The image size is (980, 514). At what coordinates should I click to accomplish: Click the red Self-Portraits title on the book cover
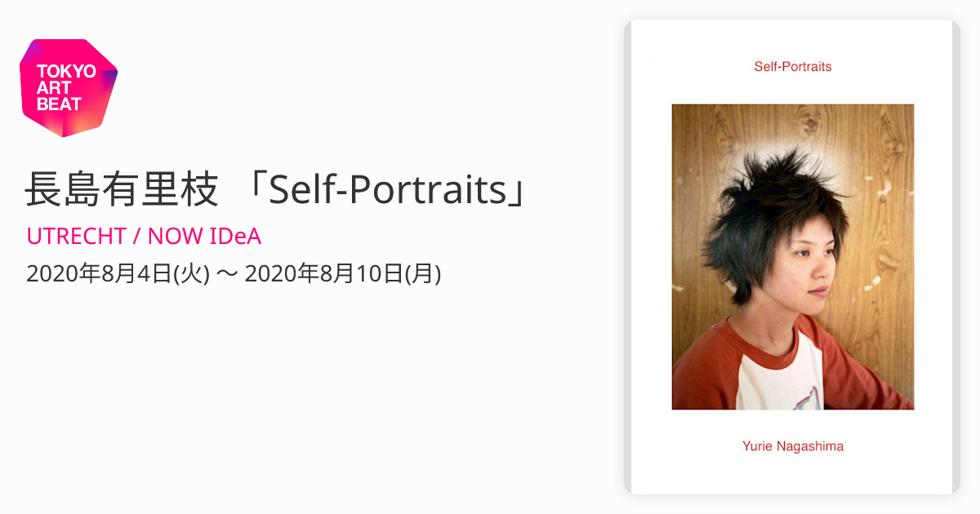tap(793, 67)
